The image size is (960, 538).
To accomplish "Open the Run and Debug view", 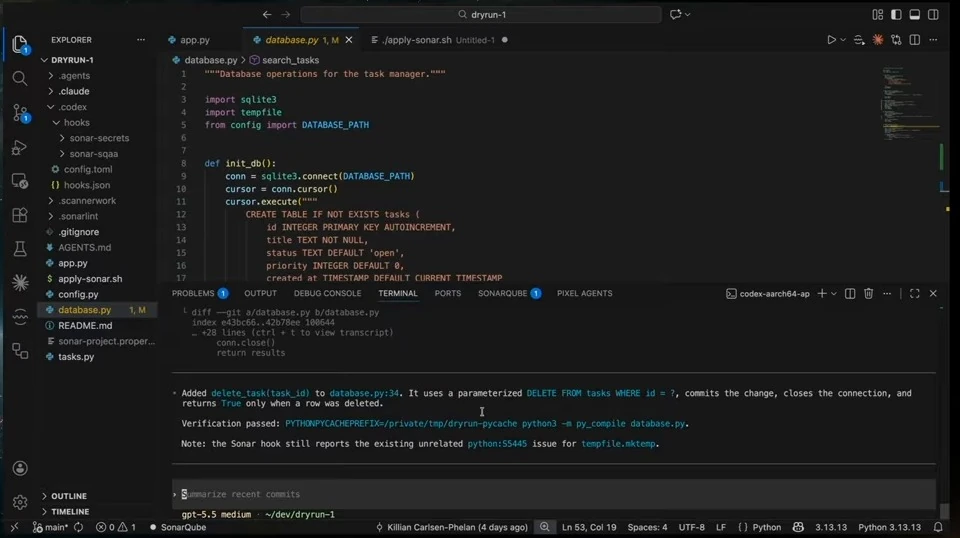I will (x=20, y=148).
